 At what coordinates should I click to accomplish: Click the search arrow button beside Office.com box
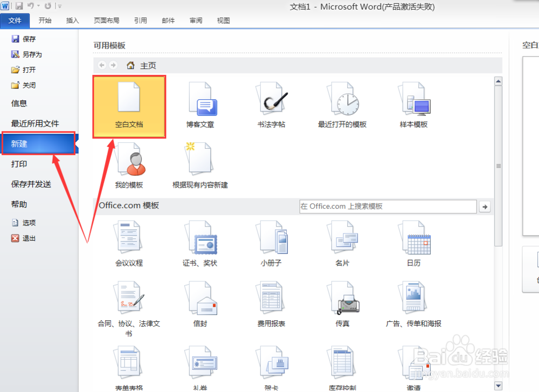tap(485, 207)
